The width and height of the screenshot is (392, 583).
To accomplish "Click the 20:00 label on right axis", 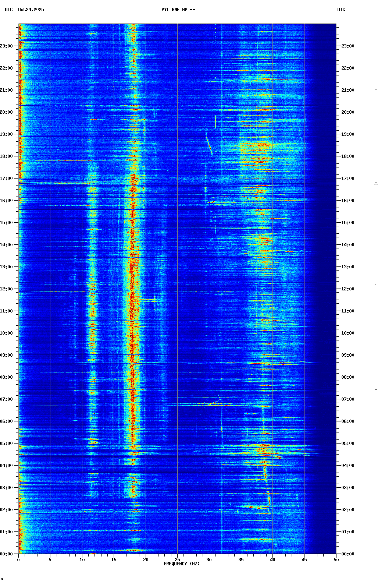I will [x=348, y=112].
